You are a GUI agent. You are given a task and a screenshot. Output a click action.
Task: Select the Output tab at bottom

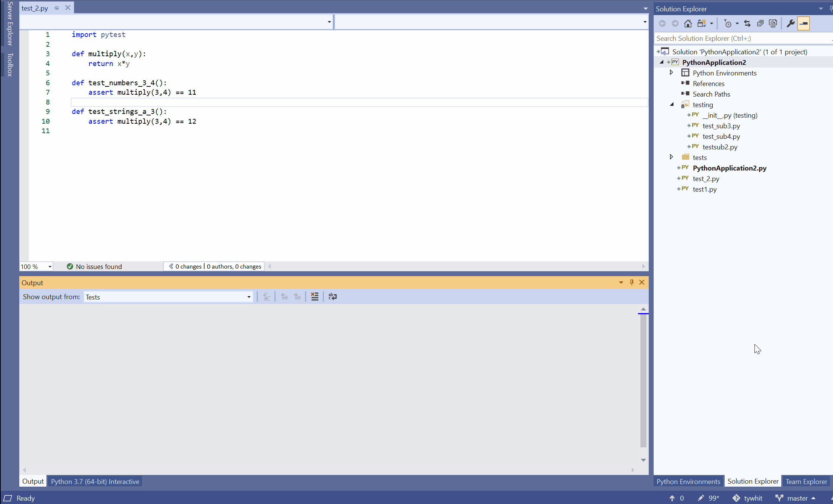(32, 481)
